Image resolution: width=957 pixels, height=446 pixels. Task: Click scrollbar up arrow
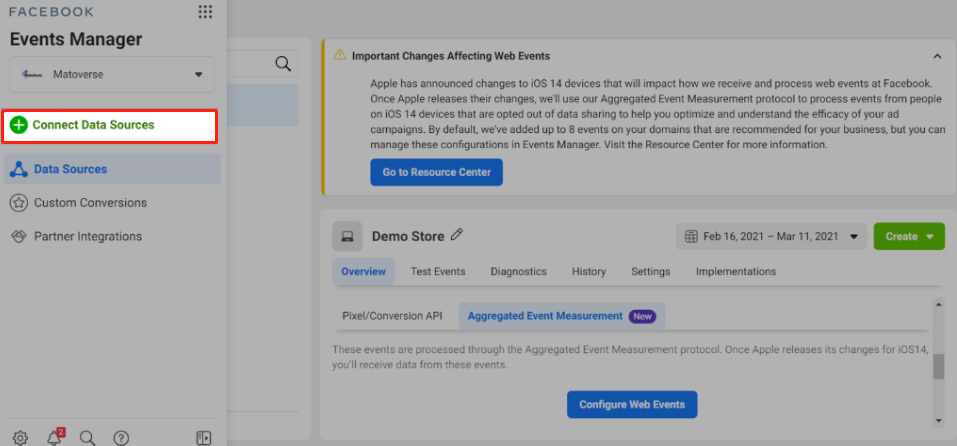tap(938, 304)
